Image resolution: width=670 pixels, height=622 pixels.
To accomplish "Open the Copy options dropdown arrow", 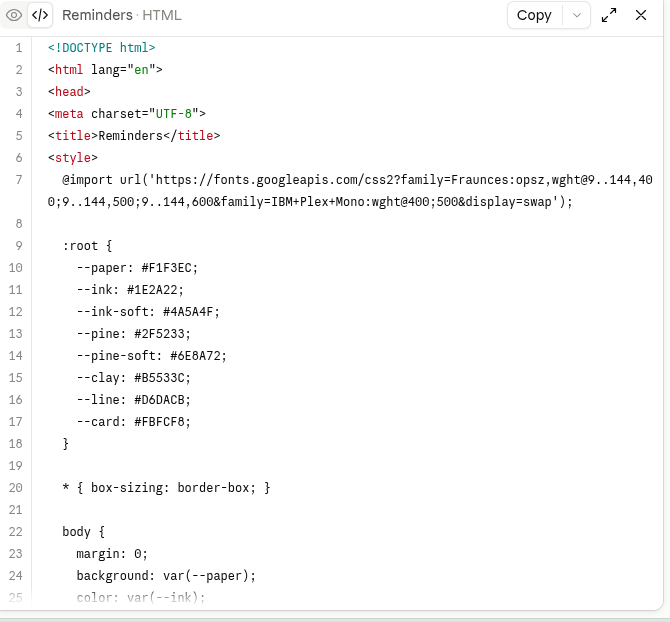I will [x=576, y=15].
